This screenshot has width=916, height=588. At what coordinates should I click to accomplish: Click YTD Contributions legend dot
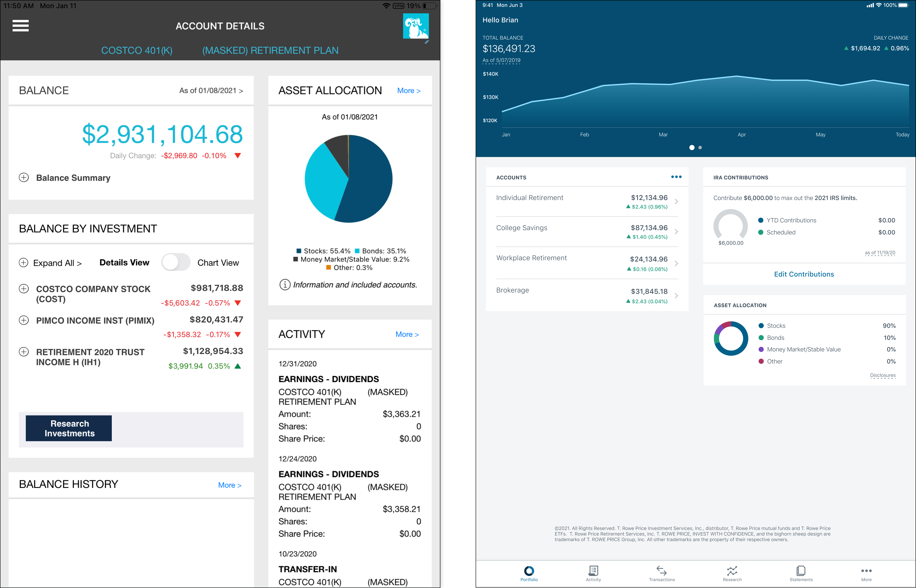[760, 220]
